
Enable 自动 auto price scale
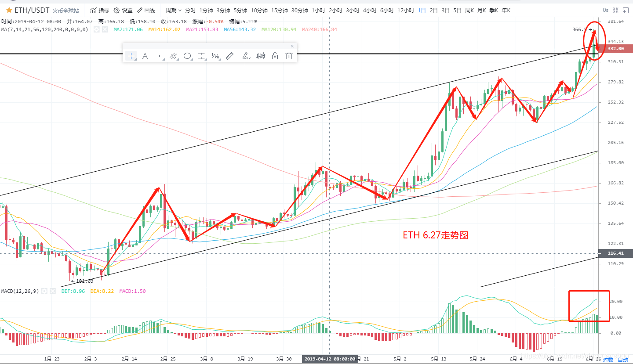[x=623, y=360]
